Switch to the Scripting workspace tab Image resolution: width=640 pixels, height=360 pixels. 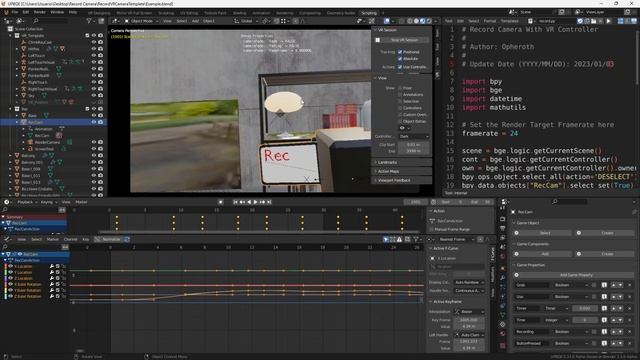pyautogui.click(x=369, y=13)
